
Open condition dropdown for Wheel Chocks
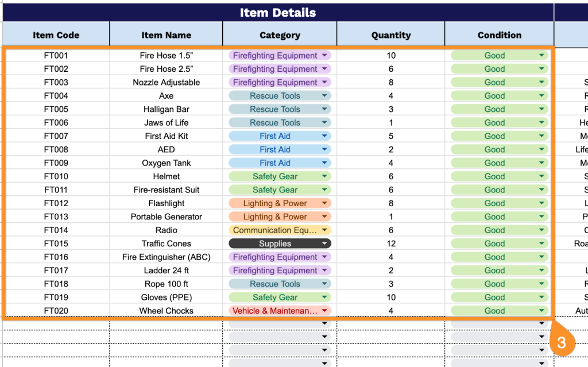tap(541, 311)
